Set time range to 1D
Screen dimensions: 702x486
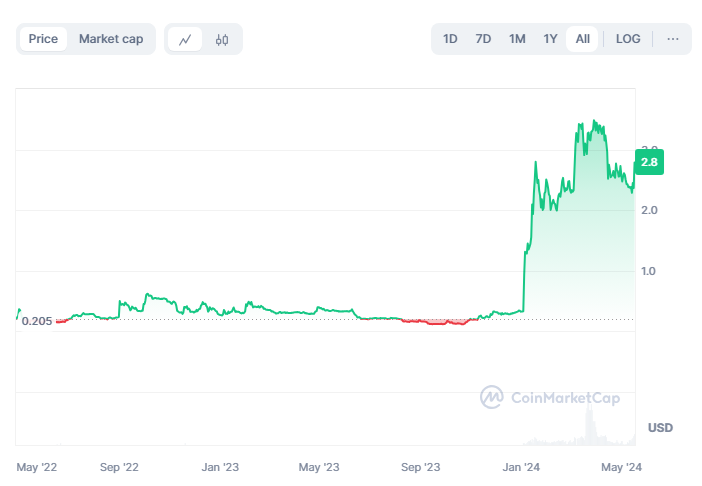pyautogui.click(x=450, y=39)
